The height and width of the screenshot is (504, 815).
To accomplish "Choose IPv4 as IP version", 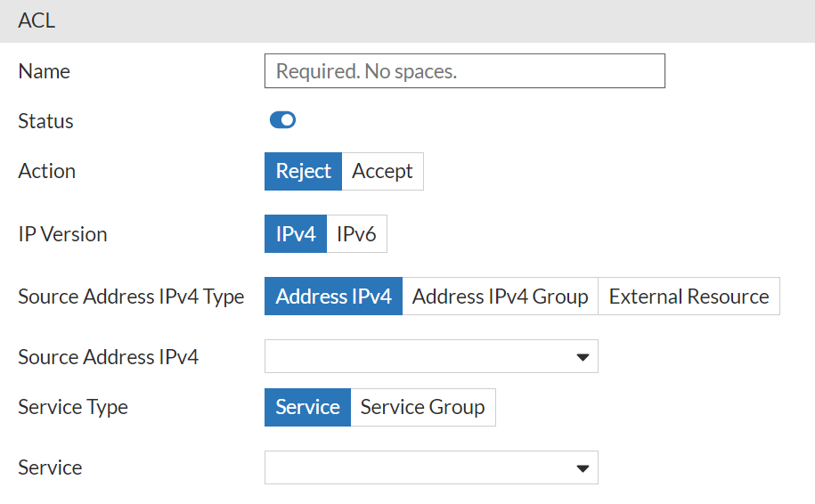I will pyautogui.click(x=296, y=234).
